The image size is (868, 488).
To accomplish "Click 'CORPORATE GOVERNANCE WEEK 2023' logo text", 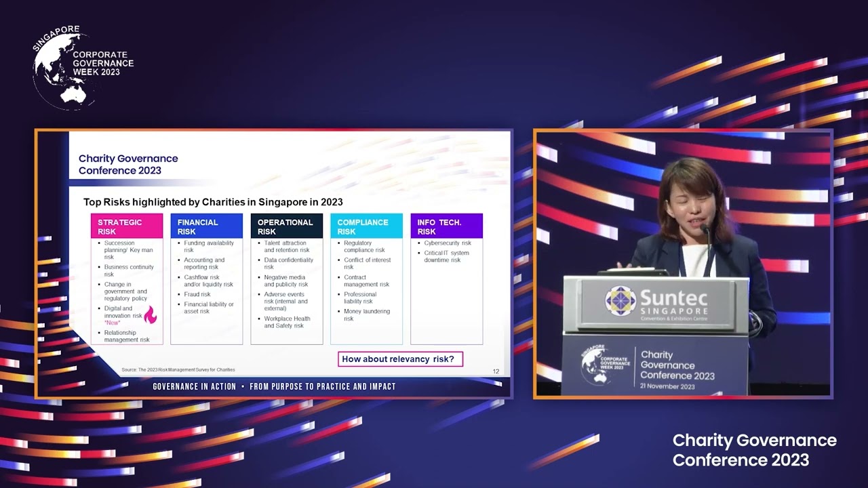I will click(x=103, y=63).
